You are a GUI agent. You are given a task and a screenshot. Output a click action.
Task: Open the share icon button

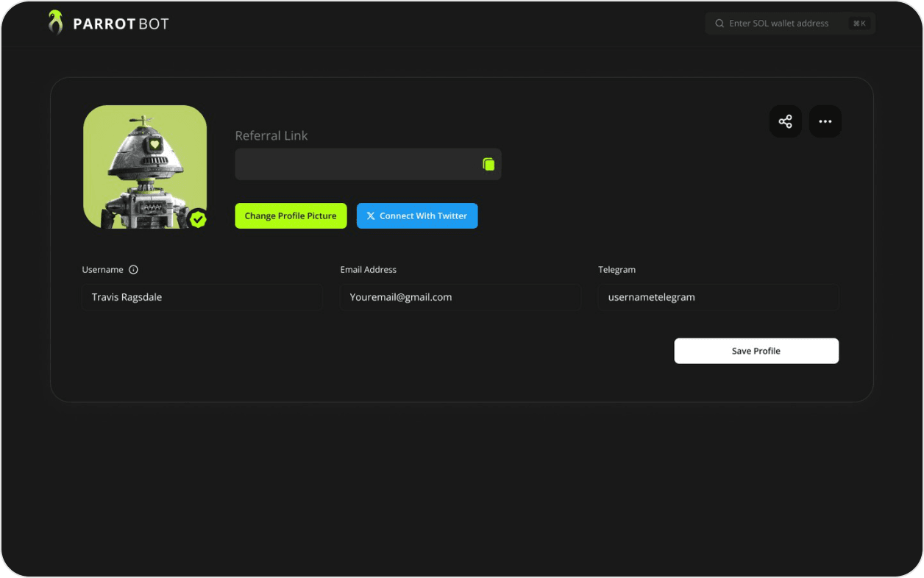786,121
